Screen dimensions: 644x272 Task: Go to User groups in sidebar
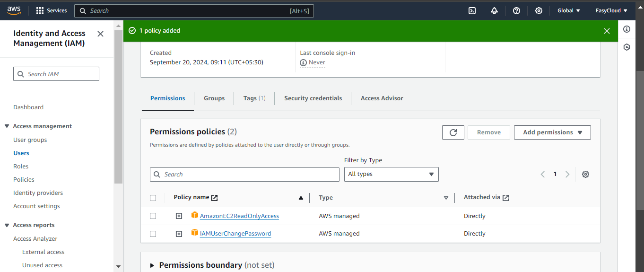click(30, 140)
